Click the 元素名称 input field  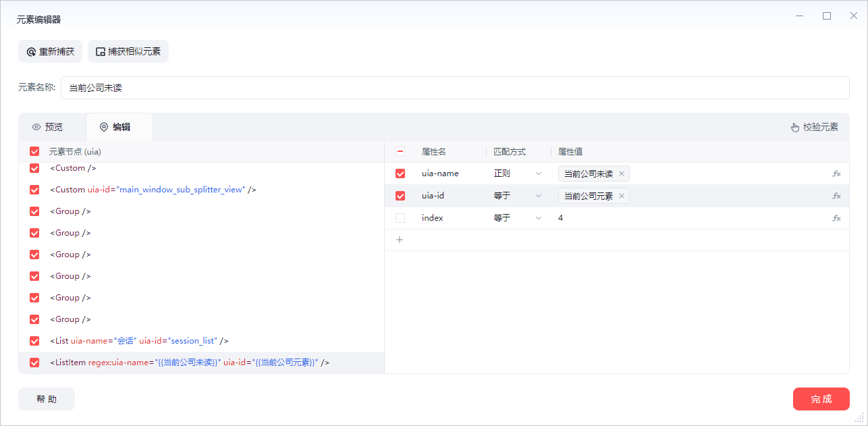(454, 88)
